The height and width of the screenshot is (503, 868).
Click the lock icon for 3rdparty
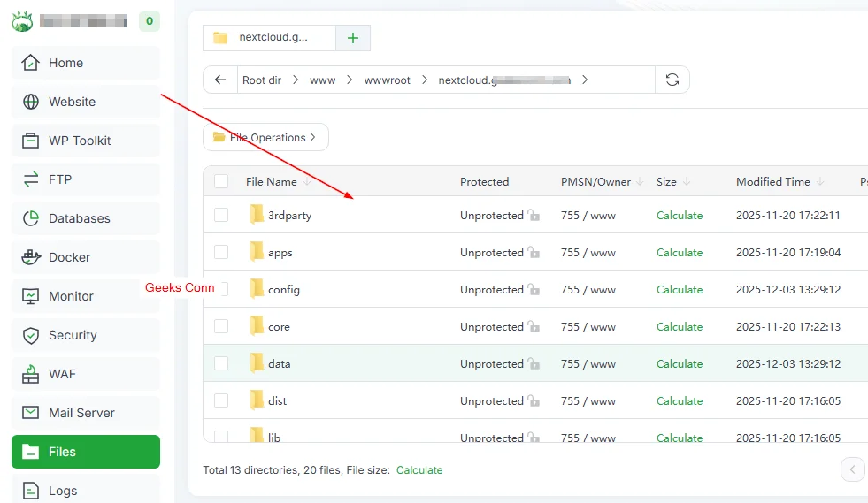[x=534, y=215]
